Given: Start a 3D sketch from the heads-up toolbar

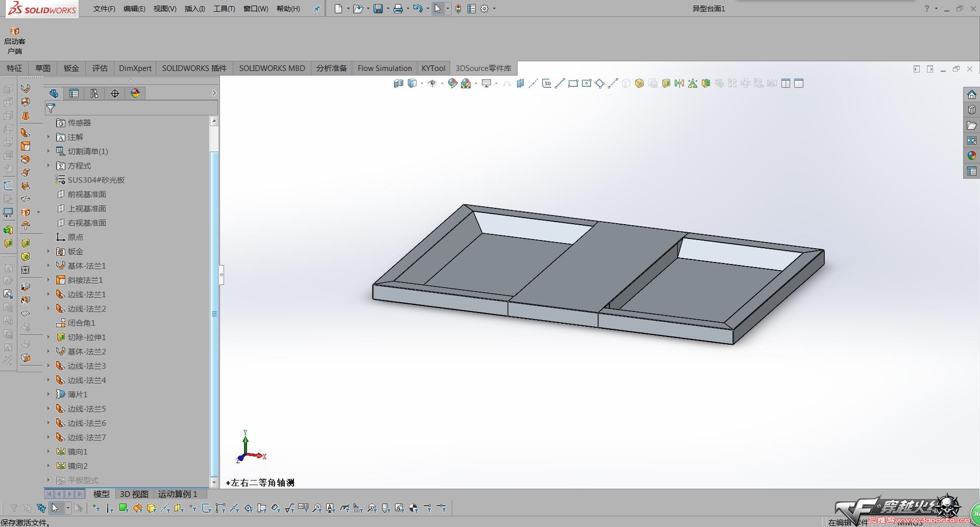Looking at the screenshot, I should (x=547, y=83).
